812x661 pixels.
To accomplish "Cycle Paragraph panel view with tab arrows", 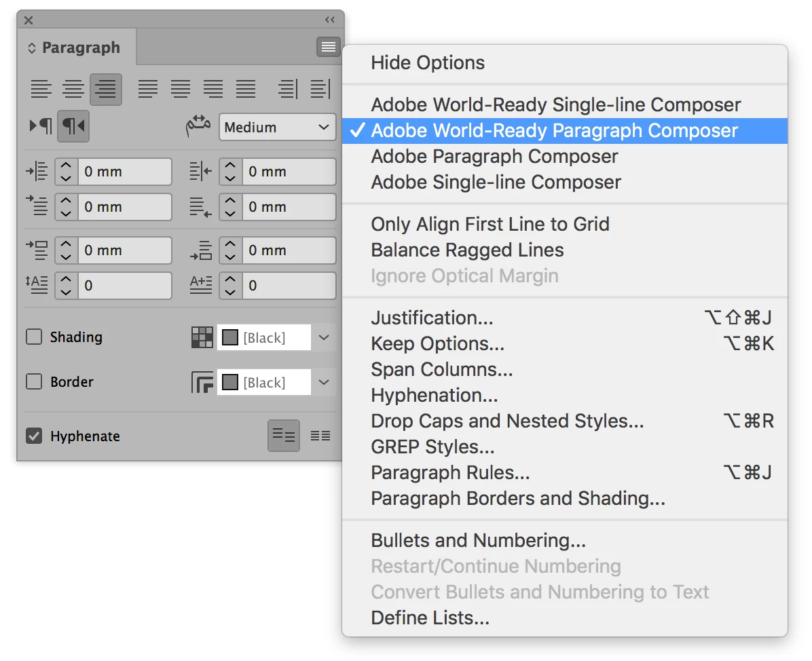I will tap(32, 48).
